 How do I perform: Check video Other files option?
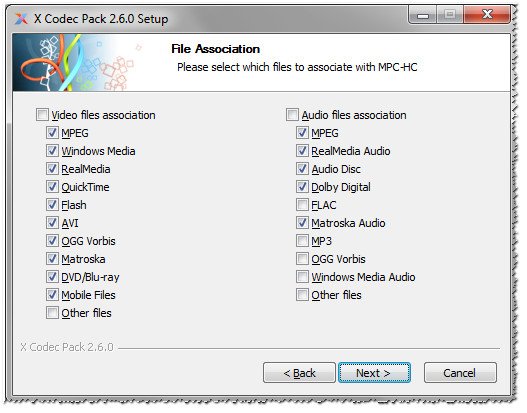[52, 313]
